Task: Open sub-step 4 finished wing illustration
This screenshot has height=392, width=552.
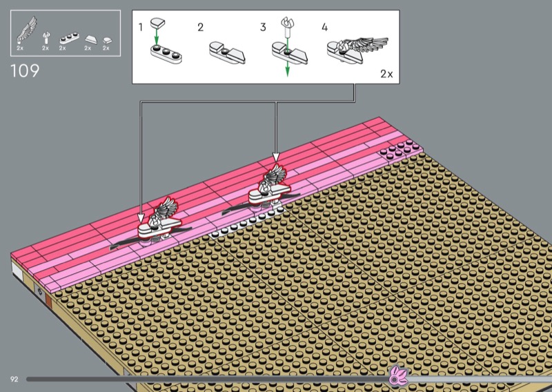Action: click(354, 48)
